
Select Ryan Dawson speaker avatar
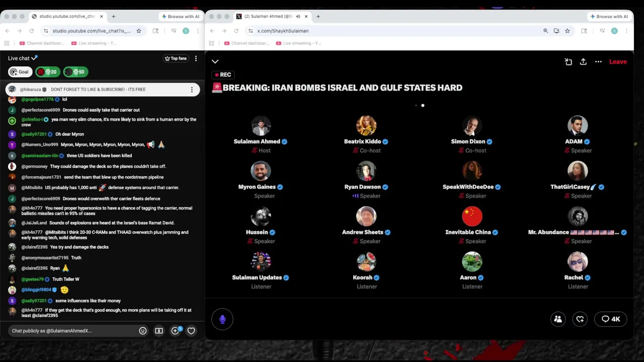click(x=366, y=171)
